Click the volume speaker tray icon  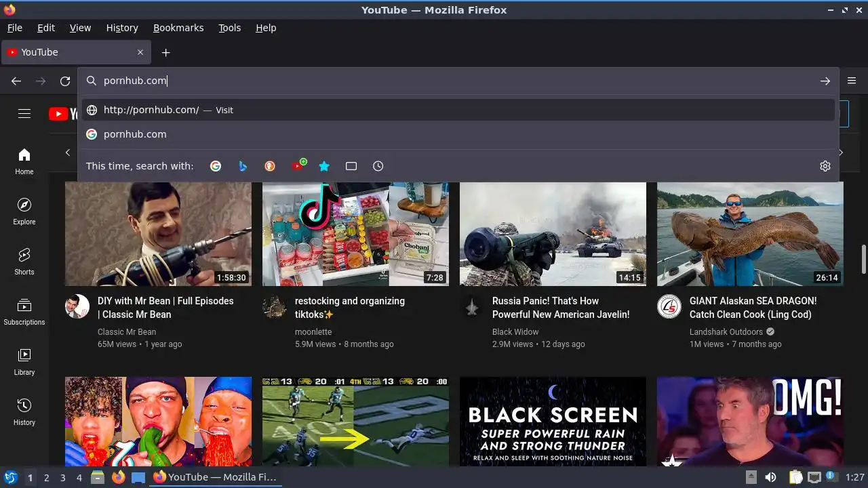click(770, 478)
